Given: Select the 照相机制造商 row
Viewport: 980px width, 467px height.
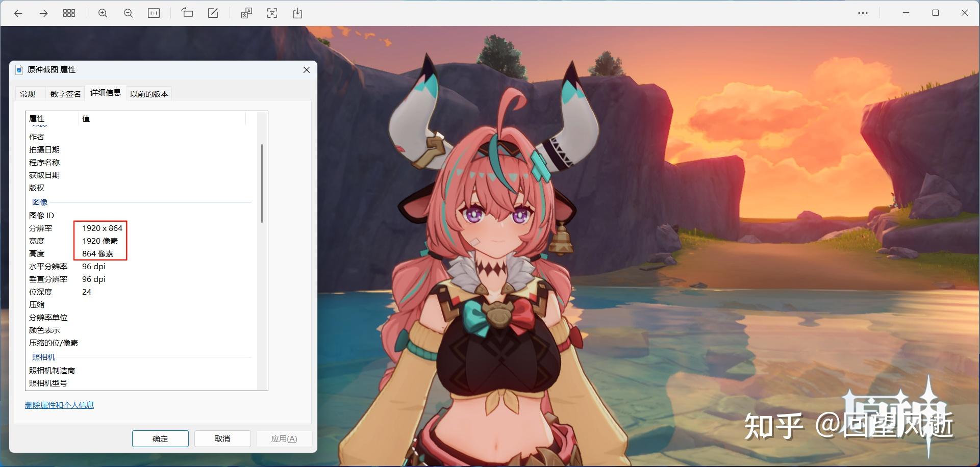Looking at the screenshot, I should coord(141,370).
